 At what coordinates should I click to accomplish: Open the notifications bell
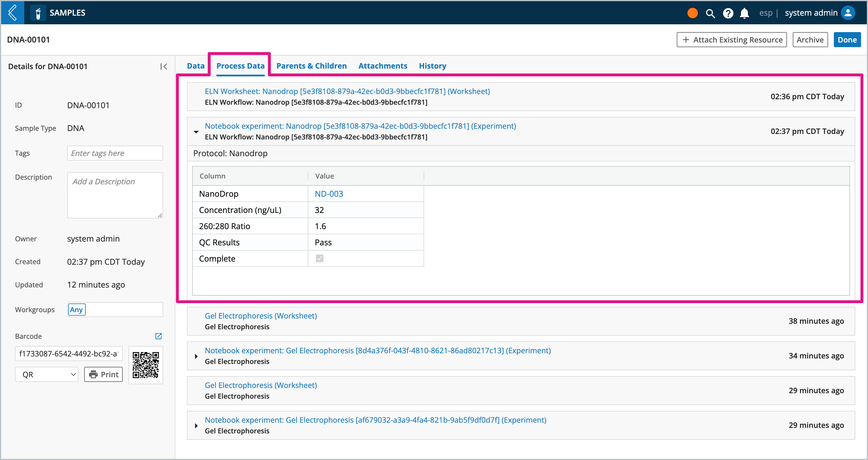coord(744,13)
